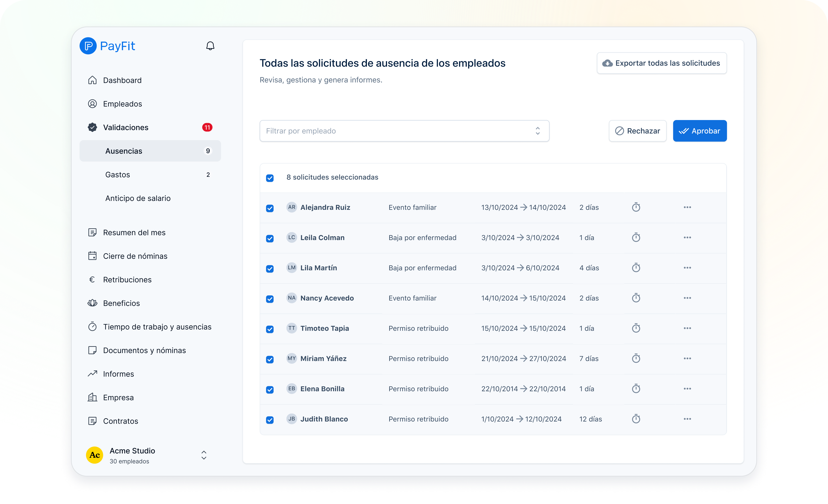Open the Gastos submenu item
Image resolution: width=828 pixels, height=504 pixels.
[x=118, y=175]
